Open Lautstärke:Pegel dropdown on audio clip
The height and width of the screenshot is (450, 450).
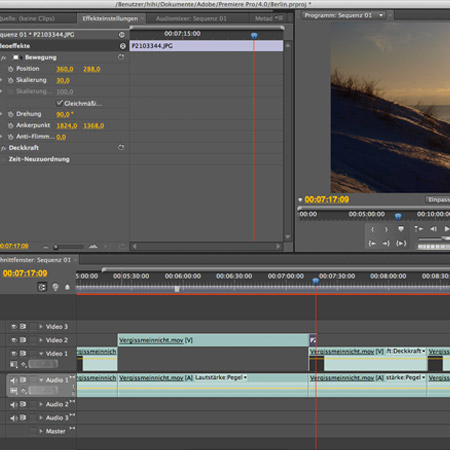tap(245, 378)
